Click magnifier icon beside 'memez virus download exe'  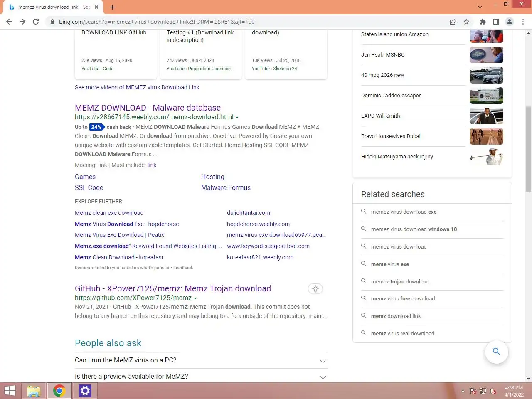tap(364, 212)
